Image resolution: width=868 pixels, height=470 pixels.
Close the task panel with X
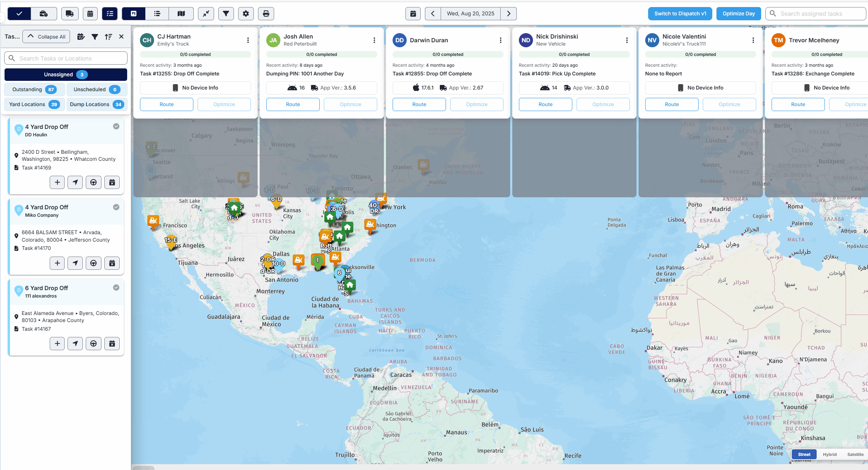coord(121,36)
